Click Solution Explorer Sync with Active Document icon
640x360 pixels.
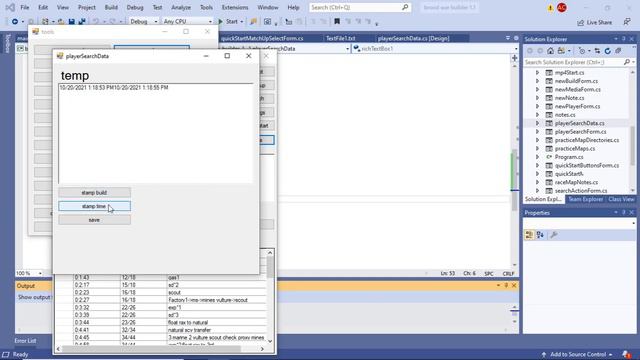[x=597, y=51]
